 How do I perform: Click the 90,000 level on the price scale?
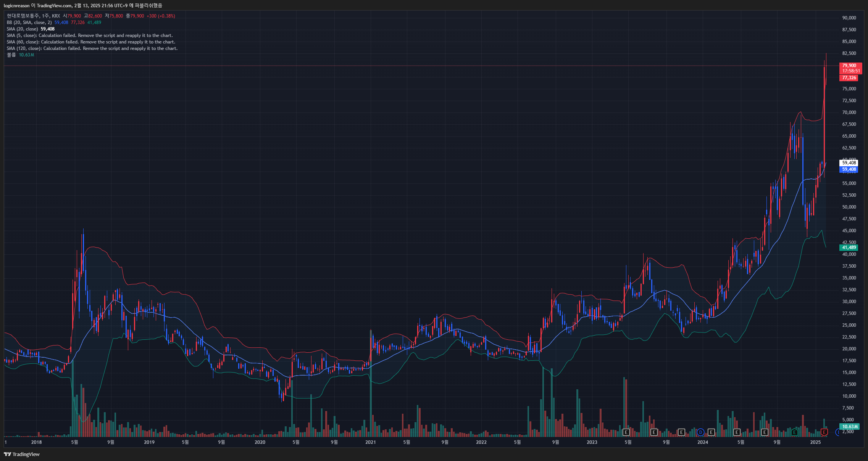coord(849,18)
